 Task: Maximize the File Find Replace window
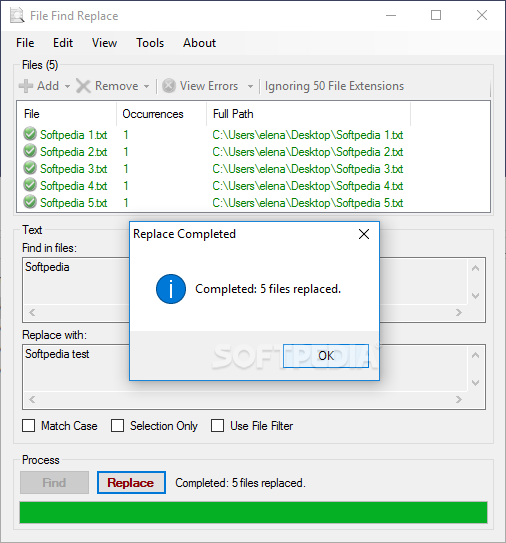[436, 15]
